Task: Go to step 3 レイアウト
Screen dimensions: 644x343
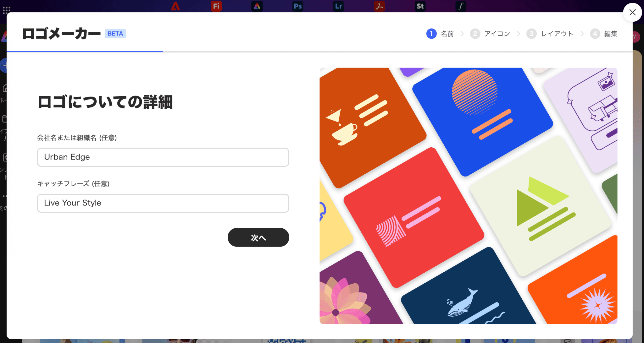Action: [550, 34]
